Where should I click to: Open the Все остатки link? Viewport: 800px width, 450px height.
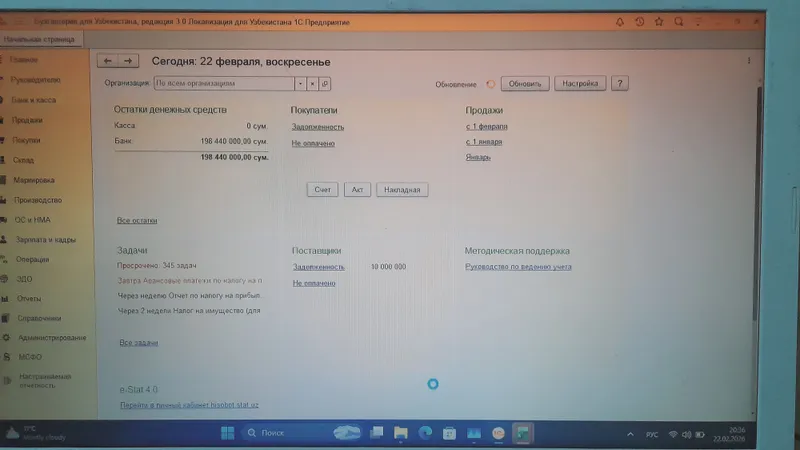[x=137, y=220]
